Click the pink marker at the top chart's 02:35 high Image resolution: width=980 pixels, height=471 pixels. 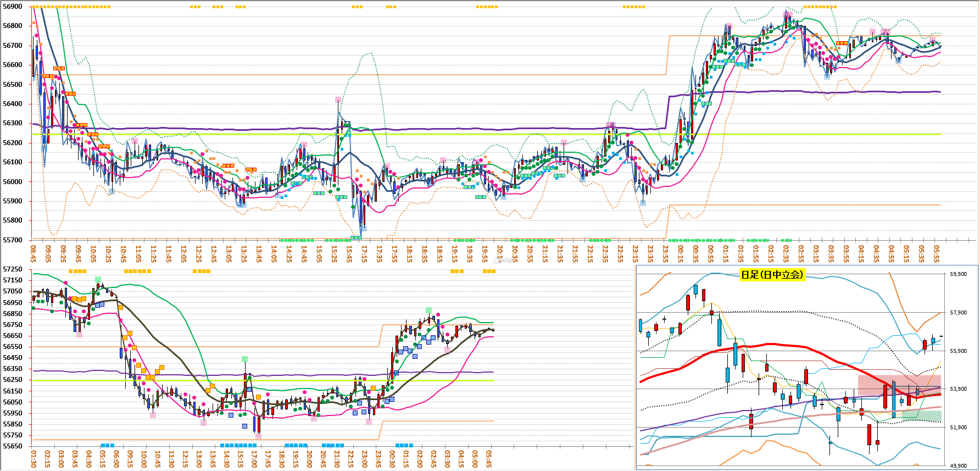pos(787,14)
